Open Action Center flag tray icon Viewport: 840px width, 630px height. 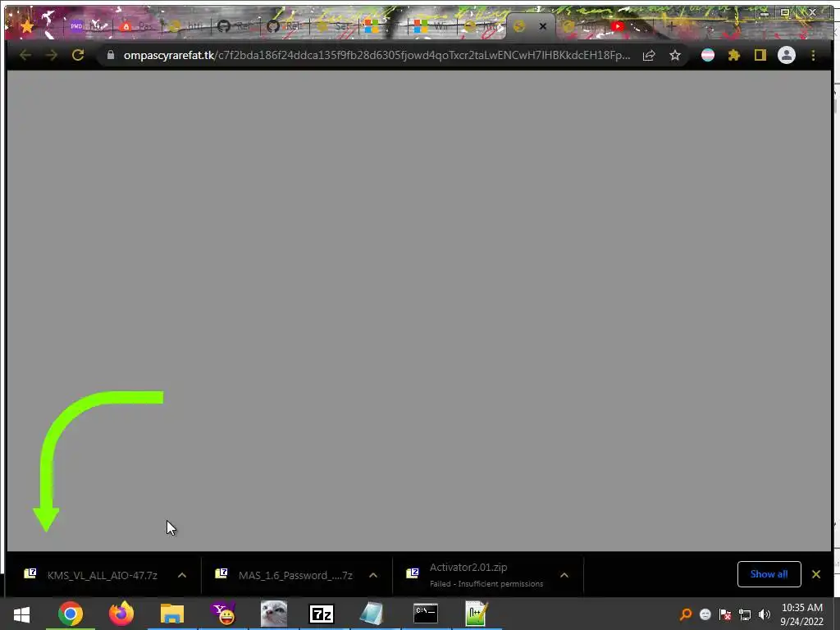(x=725, y=614)
